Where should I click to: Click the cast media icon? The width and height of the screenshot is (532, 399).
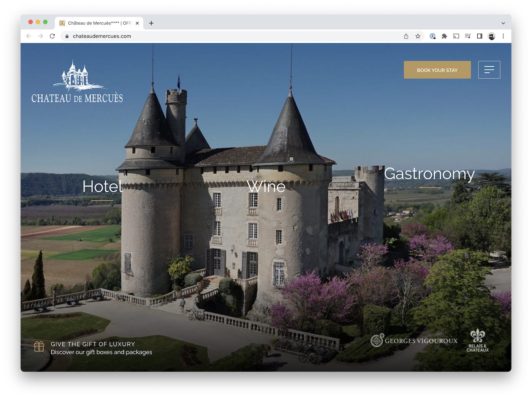456,36
